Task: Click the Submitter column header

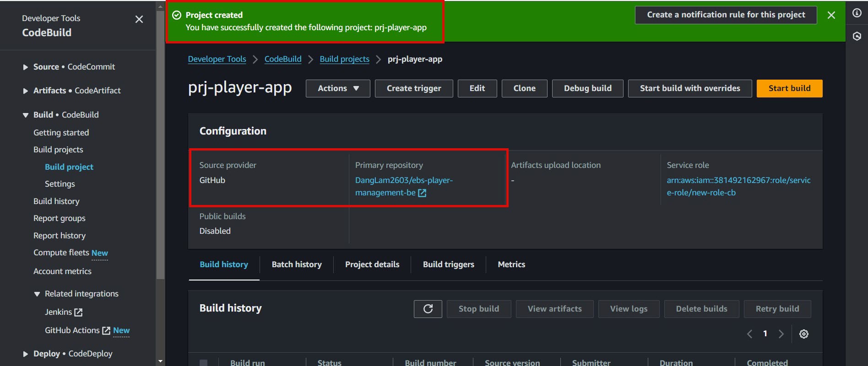Action: click(x=591, y=362)
